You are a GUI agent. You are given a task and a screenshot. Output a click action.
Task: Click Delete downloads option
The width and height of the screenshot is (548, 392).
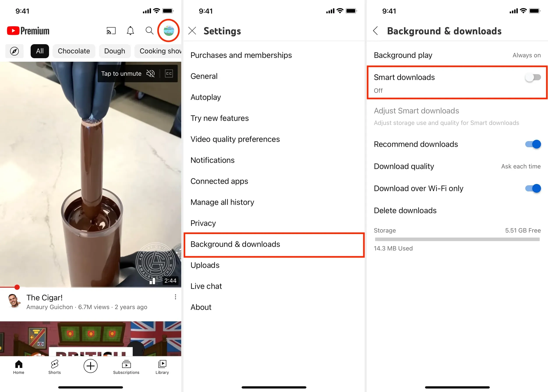point(405,210)
